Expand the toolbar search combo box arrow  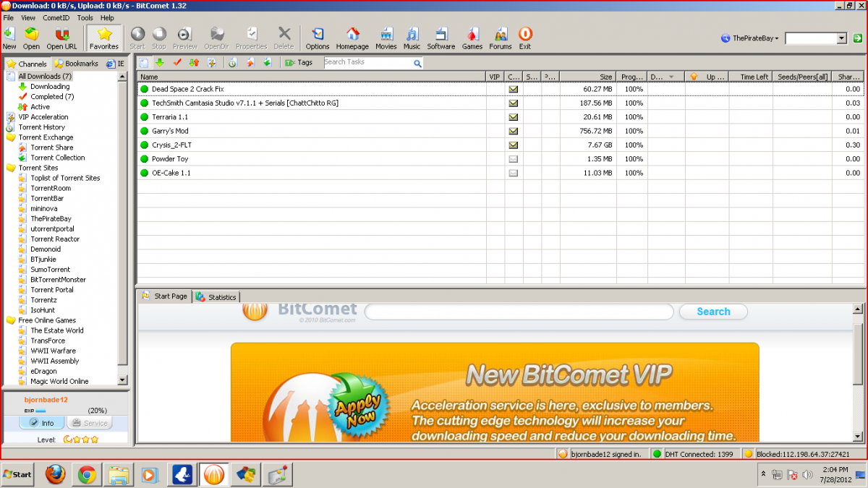pyautogui.click(x=842, y=38)
